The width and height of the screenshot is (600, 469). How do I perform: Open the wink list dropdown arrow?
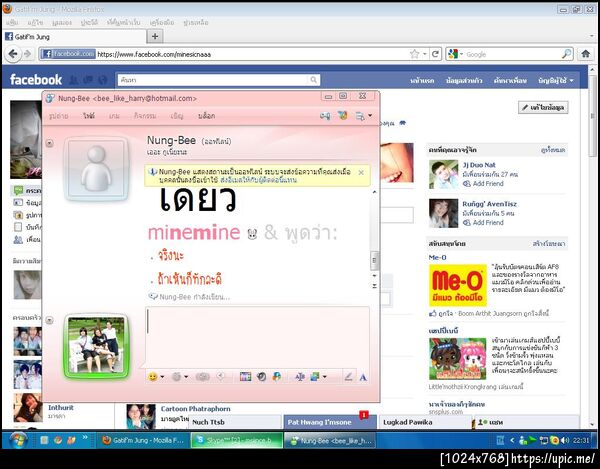186,377
